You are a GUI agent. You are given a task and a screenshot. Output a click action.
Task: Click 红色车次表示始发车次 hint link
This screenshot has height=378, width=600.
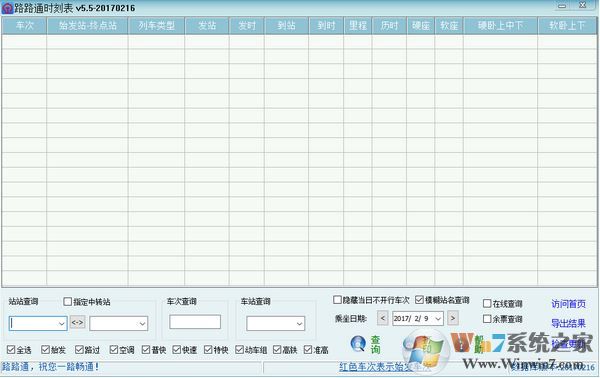(x=385, y=367)
